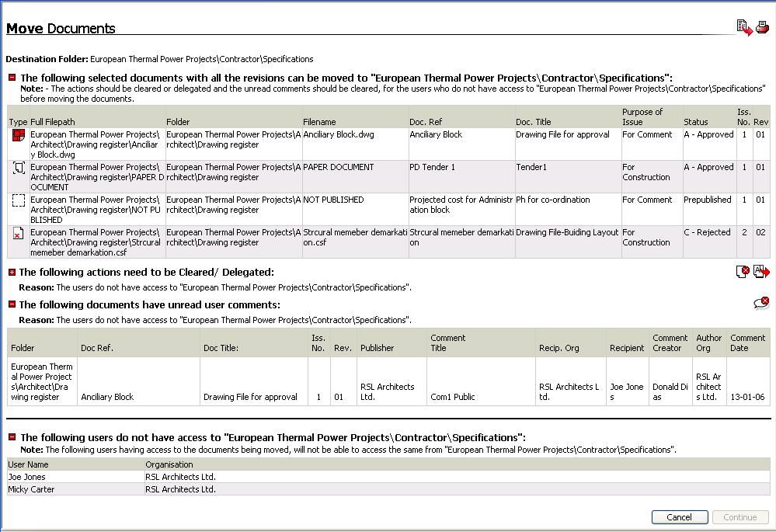Click the Donald Dias comment creator cell
Image resolution: width=776 pixels, height=532 pixels.
(x=670, y=381)
